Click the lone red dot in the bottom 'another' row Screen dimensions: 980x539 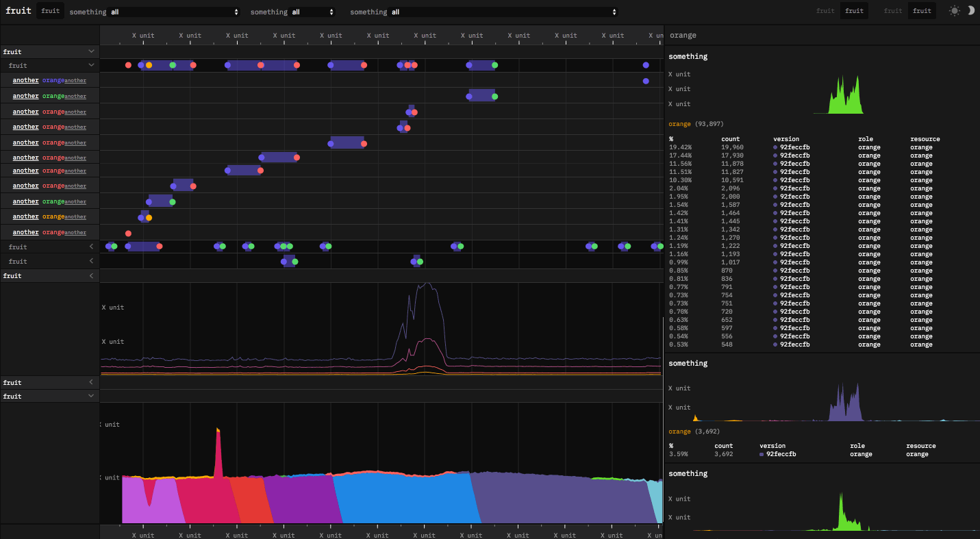coord(128,234)
